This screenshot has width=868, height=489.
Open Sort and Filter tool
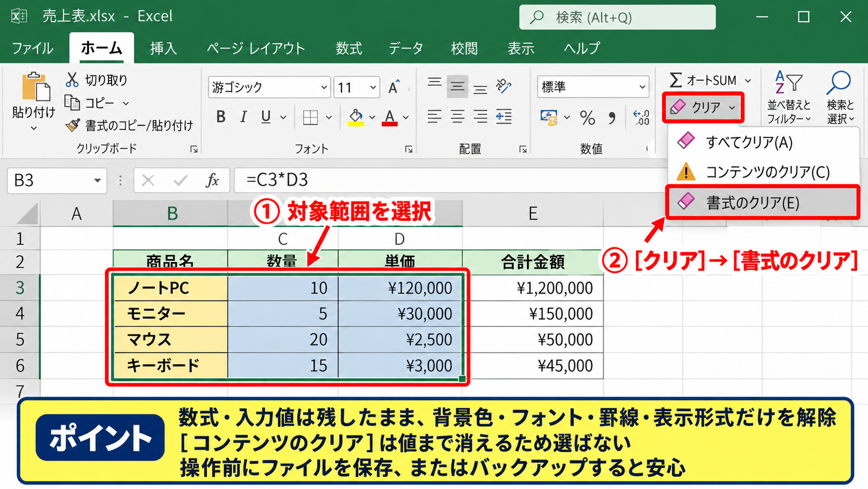point(789,98)
